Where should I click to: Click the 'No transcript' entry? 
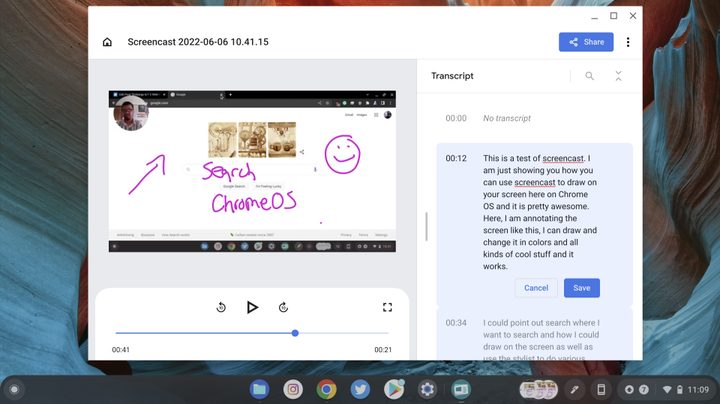tap(506, 118)
